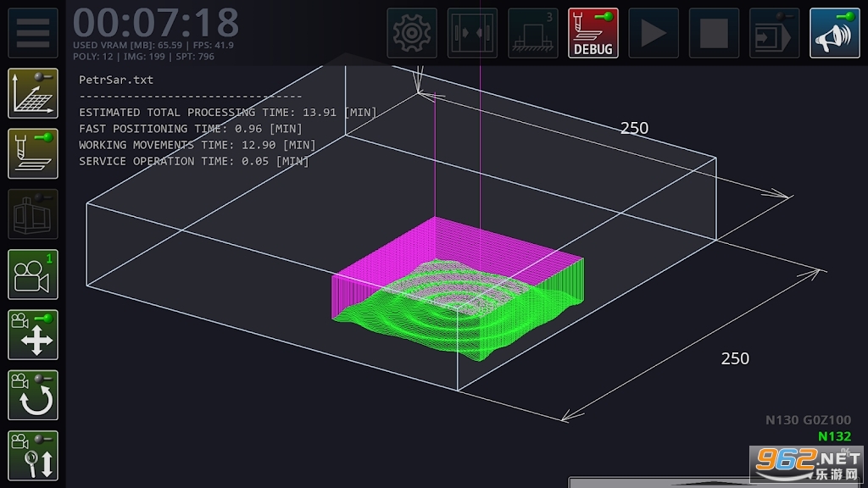Toggle sound with the megaphone button
The height and width of the screenshot is (488, 868).
click(834, 33)
